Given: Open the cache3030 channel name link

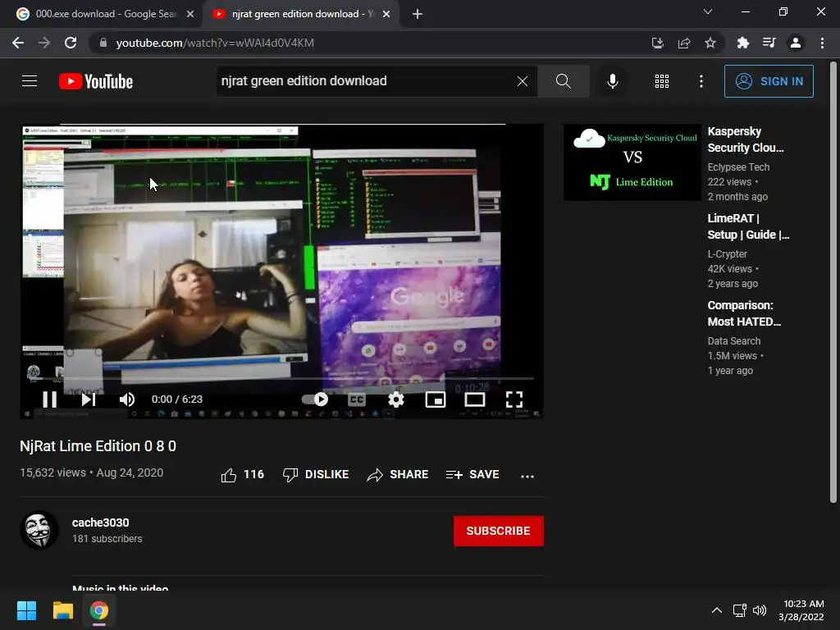Looking at the screenshot, I should click(x=100, y=523).
